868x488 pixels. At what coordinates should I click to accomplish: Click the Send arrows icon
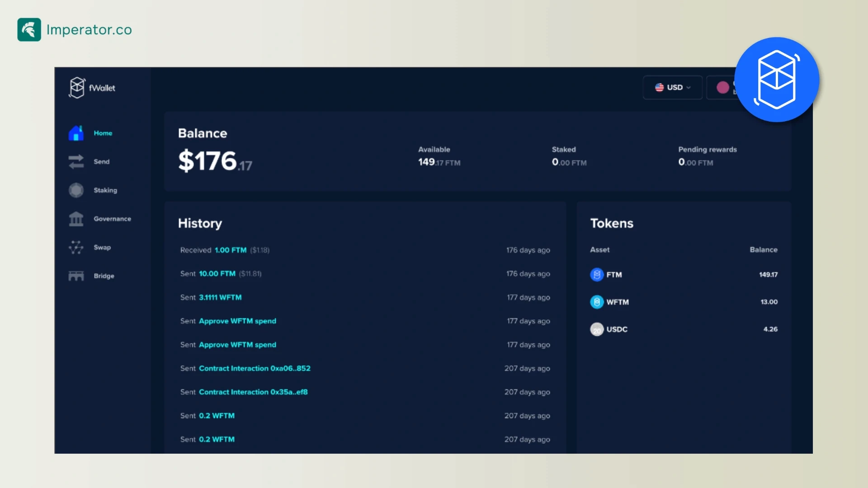pyautogui.click(x=76, y=162)
